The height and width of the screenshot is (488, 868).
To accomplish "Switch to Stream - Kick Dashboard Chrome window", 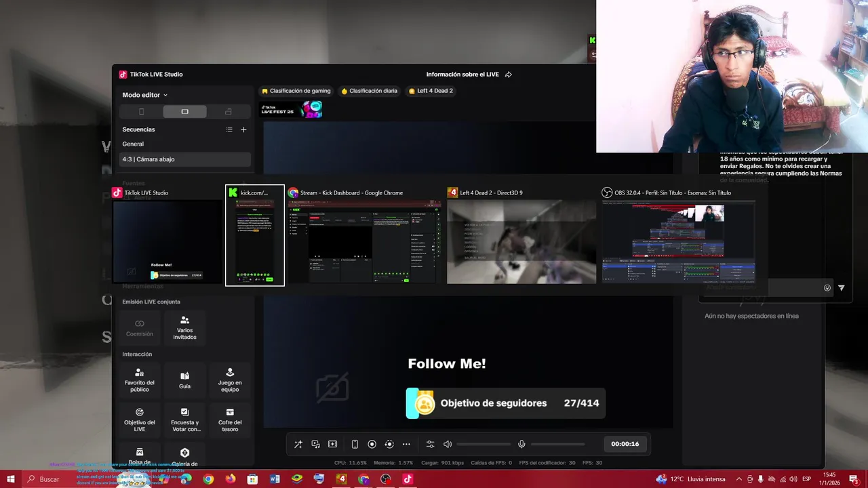I will [363, 235].
